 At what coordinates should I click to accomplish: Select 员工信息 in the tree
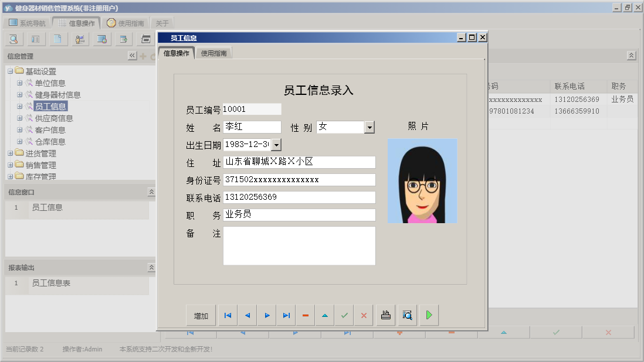pos(50,107)
